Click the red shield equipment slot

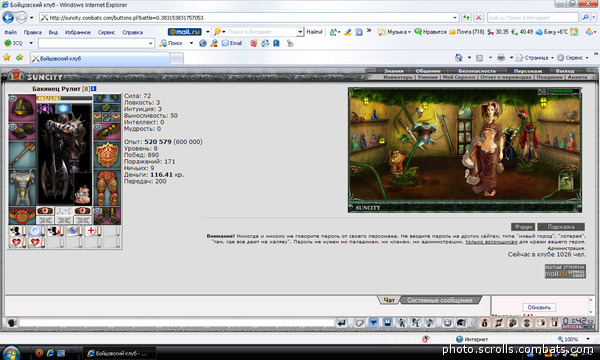pos(107,155)
